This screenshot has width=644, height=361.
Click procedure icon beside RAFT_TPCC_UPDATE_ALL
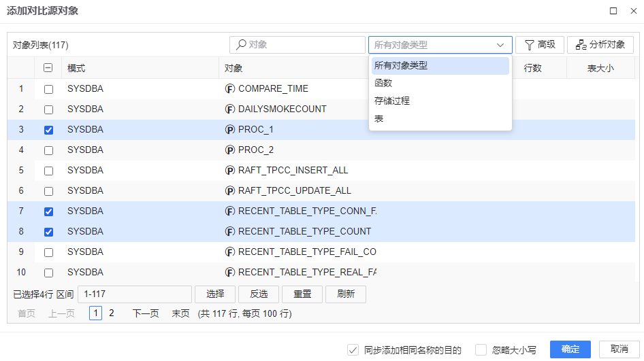(x=230, y=191)
